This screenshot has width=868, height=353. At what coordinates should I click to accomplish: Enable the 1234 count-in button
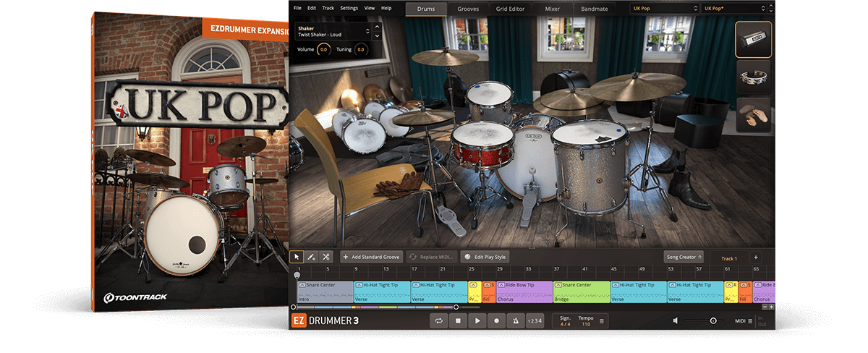(534, 320)
